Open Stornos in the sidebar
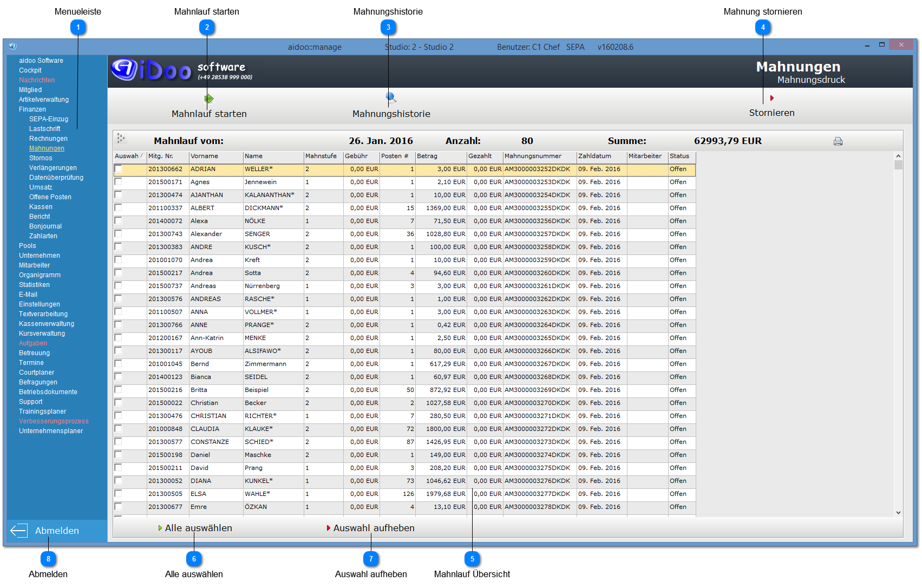The image size is (922, 588). (x=41, y=158)
